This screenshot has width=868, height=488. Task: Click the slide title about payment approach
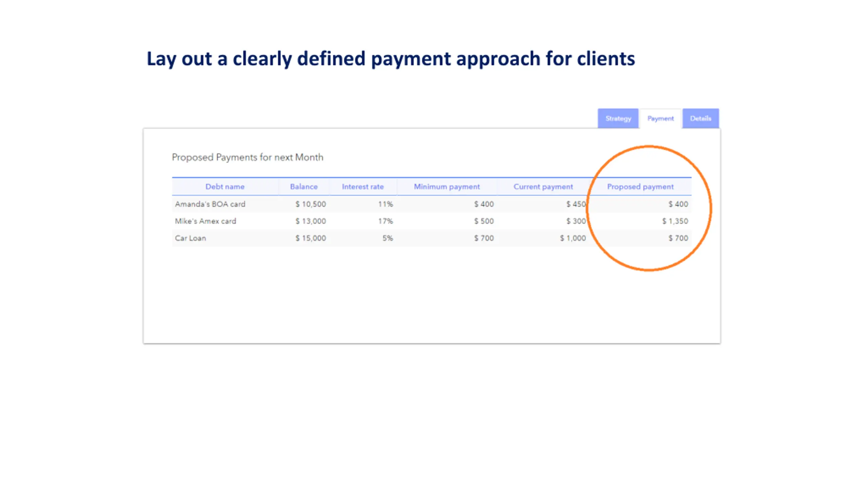[391, 59]
